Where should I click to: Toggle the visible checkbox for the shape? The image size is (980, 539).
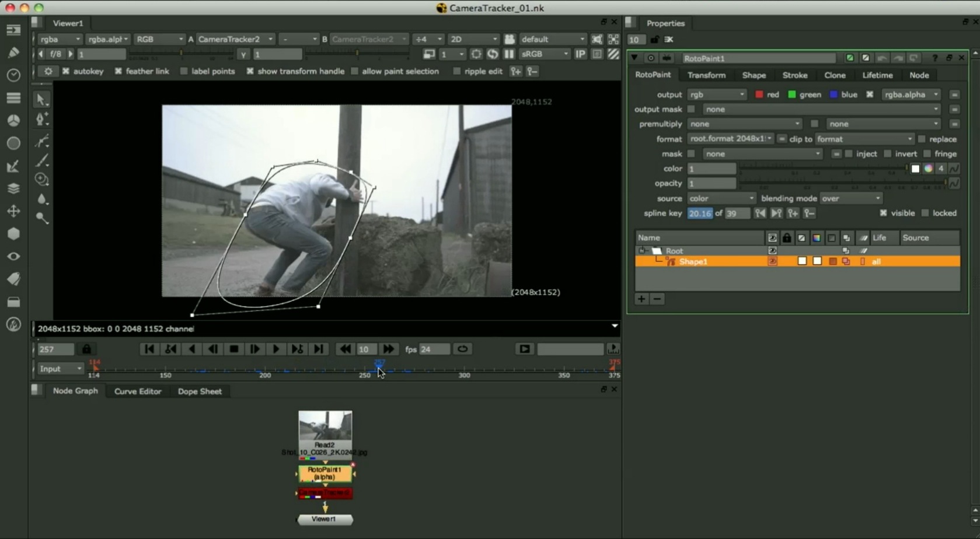click(883, 213)
